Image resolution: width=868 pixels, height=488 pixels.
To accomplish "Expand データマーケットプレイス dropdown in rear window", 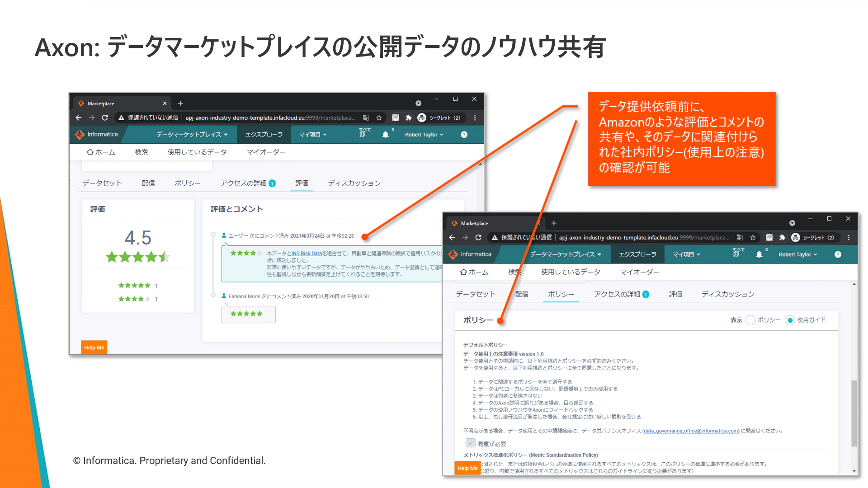I will tap(192, 135).
